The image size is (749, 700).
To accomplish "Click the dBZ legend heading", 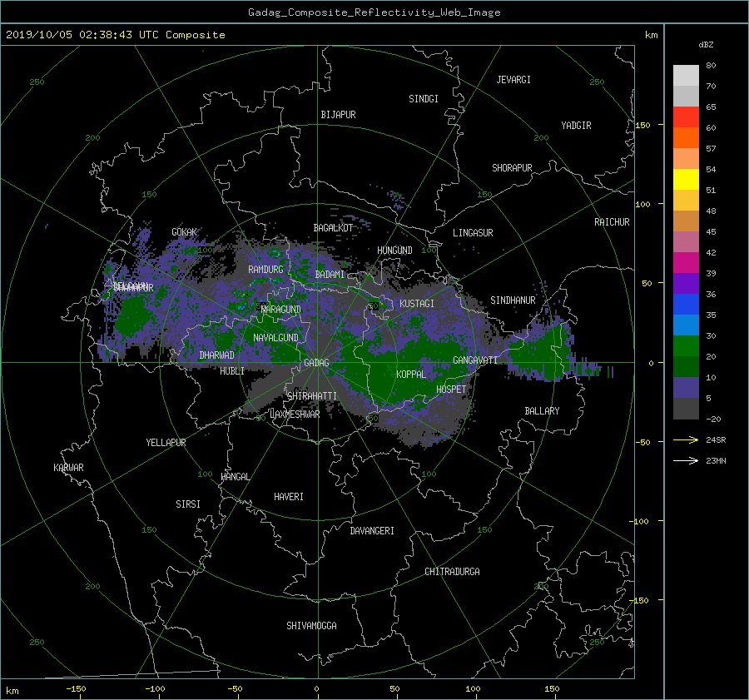I will point(706,45).
